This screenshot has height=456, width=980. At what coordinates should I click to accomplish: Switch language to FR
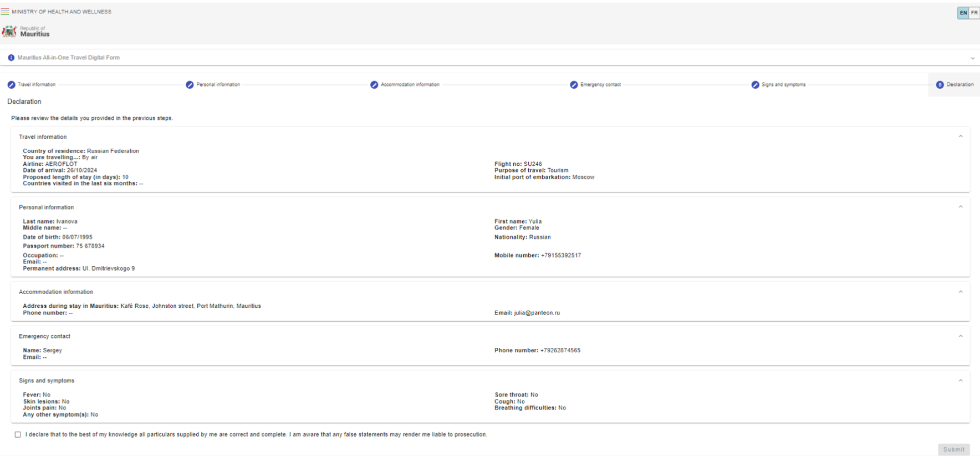pos(974,13)
